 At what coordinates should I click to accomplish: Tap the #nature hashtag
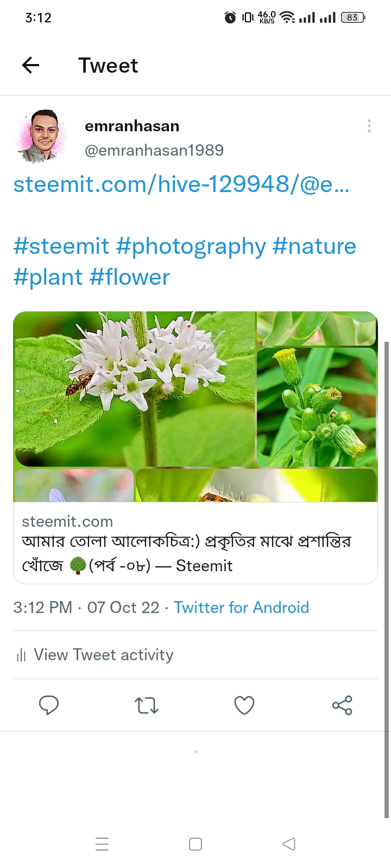coord(314,246)
